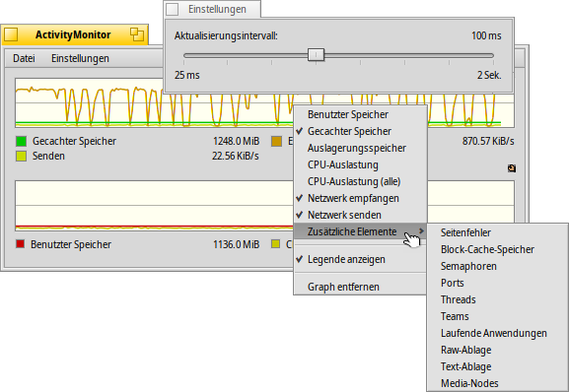Open the Datei menu

pos(24,58)
